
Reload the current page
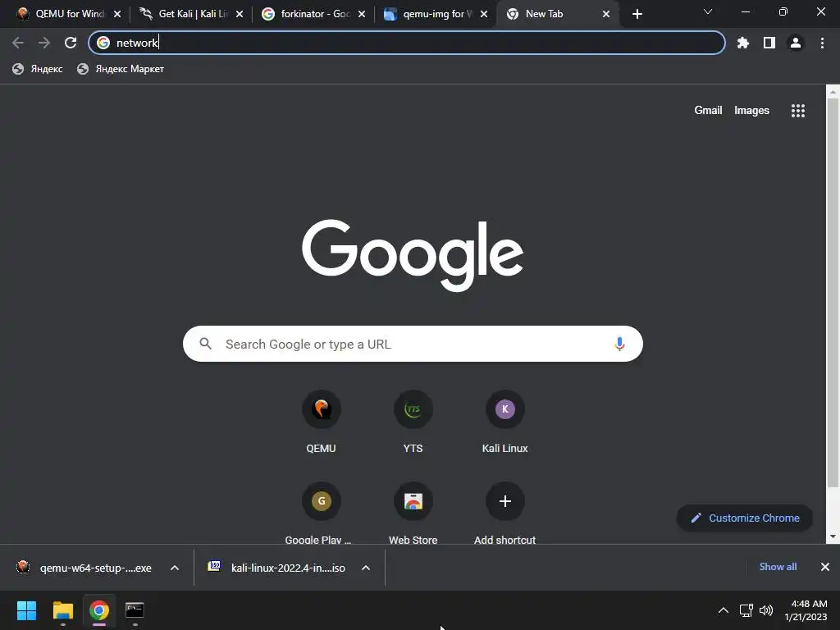tap(71, 43)
